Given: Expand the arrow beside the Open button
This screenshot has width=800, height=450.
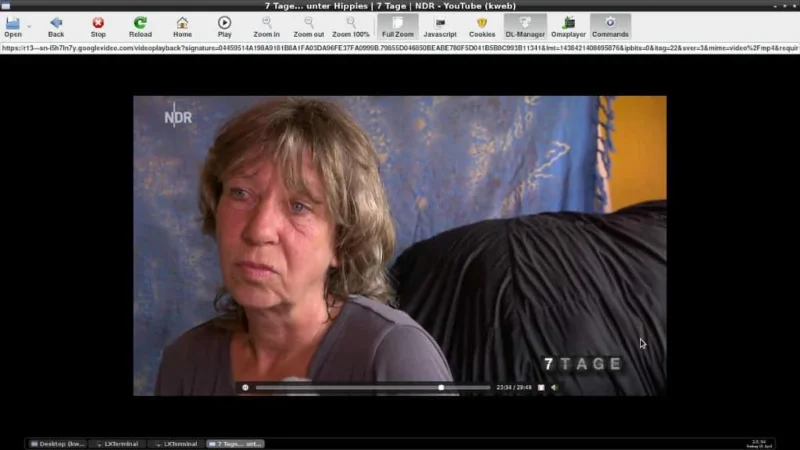Looking at the screenshot, I should tap(29, 27).
